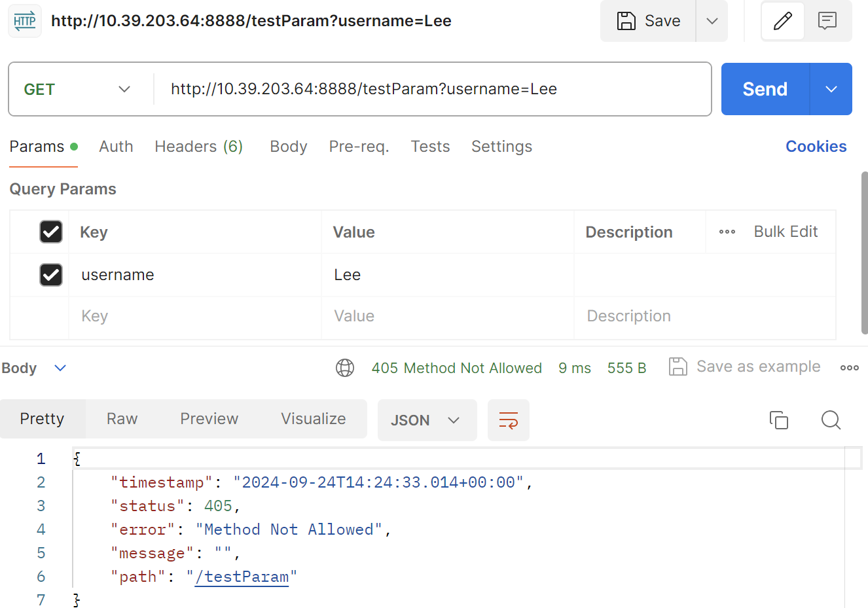The image size is (868, 608).
Task: Open the Headers (6) tab
Action: coord(199,147)
